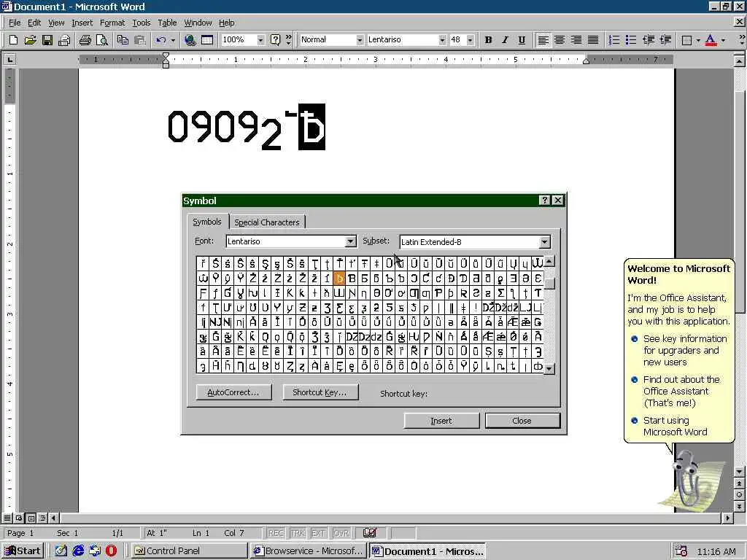Image resolution: width=747 pixels, height=560 pixels.
Task: Apply the red font color
Action: pos(711,40)
